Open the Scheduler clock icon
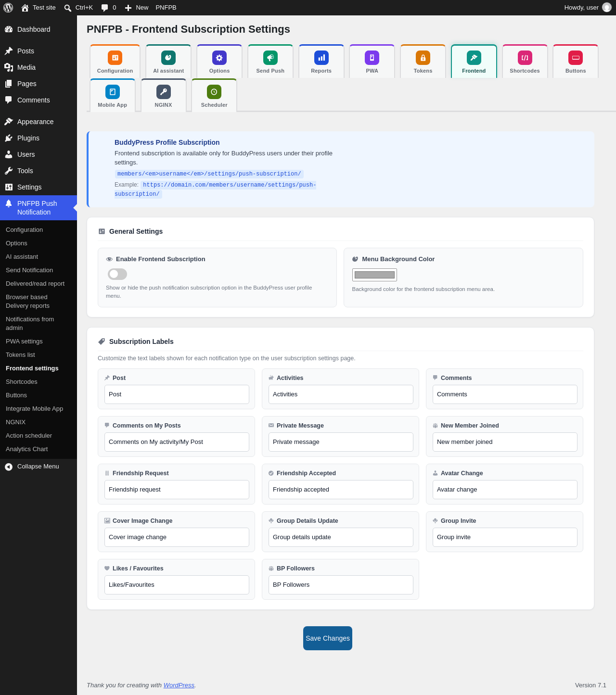 pyautogui.click(x=214, y=92)
